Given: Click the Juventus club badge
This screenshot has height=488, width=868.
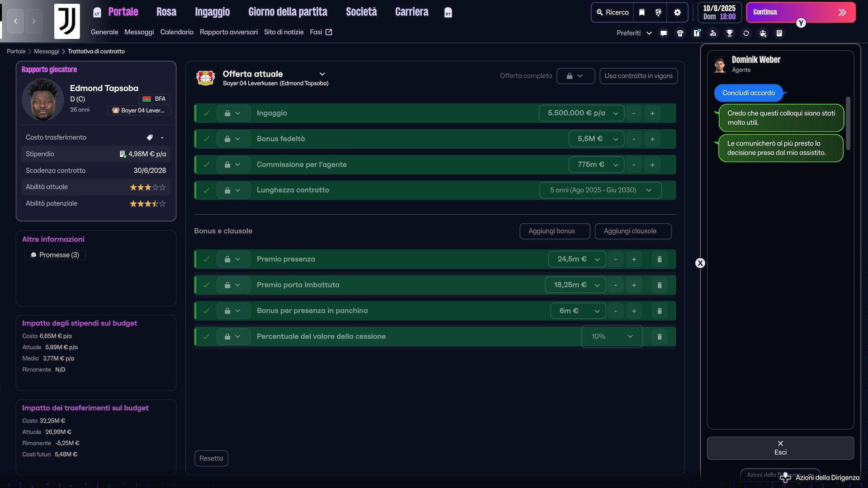Looking at the screenshot, I should (67, 21).
